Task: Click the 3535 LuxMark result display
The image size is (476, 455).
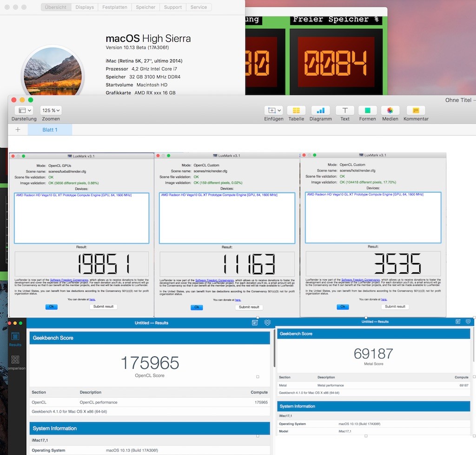Action: pyautogui.click(x=373, y=263)
